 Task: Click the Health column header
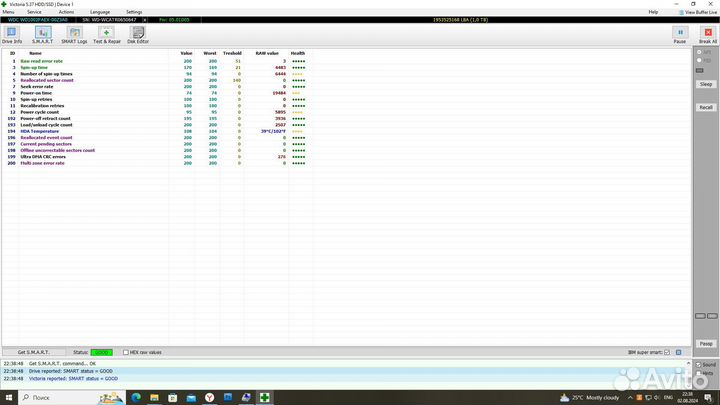tap(298, 53)
